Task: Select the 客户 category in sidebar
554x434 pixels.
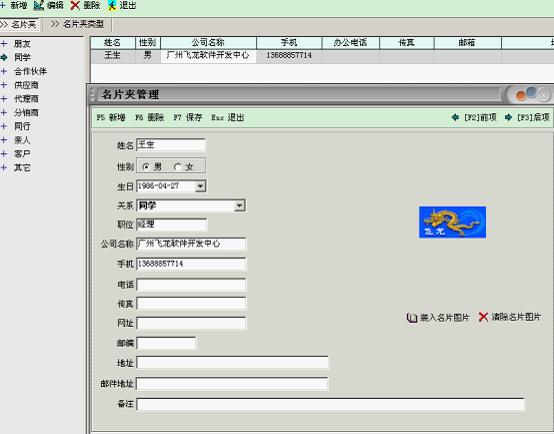Action: [x=22, y=154]
